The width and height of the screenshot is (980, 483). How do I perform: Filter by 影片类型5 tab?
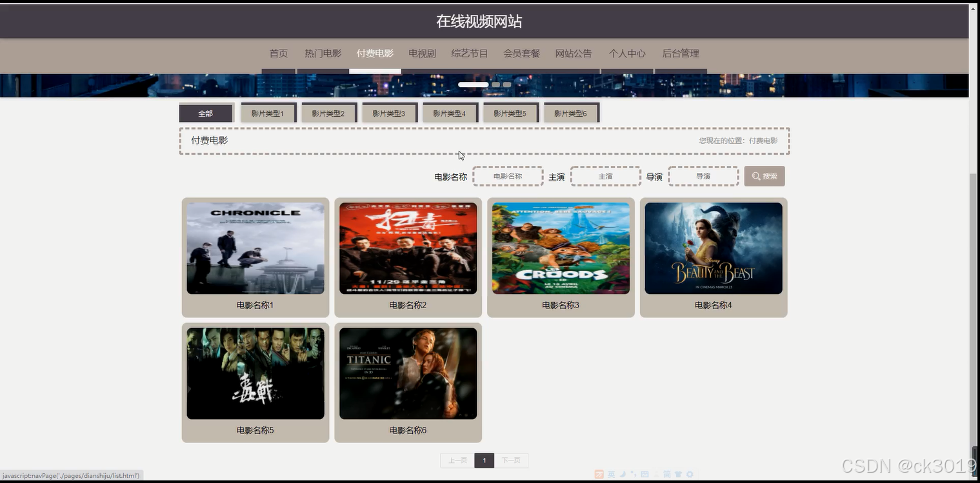click(510, 113)
